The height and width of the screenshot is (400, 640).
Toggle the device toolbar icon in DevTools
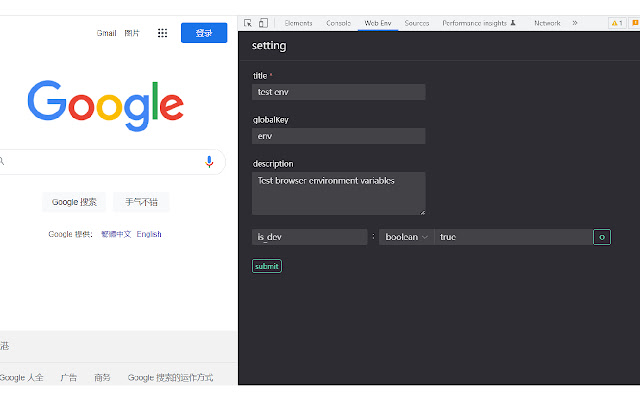263,23
